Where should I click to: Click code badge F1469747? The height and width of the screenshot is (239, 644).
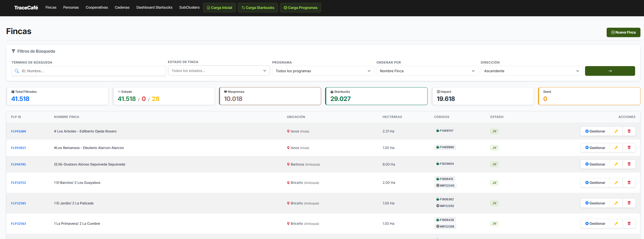pyautogui.click(x=445, y=131)
